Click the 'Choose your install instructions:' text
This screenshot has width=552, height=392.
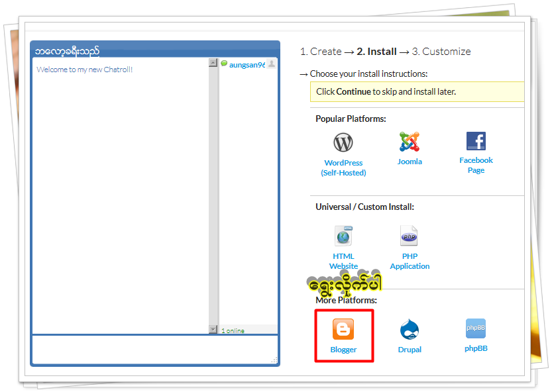[368, 74]
